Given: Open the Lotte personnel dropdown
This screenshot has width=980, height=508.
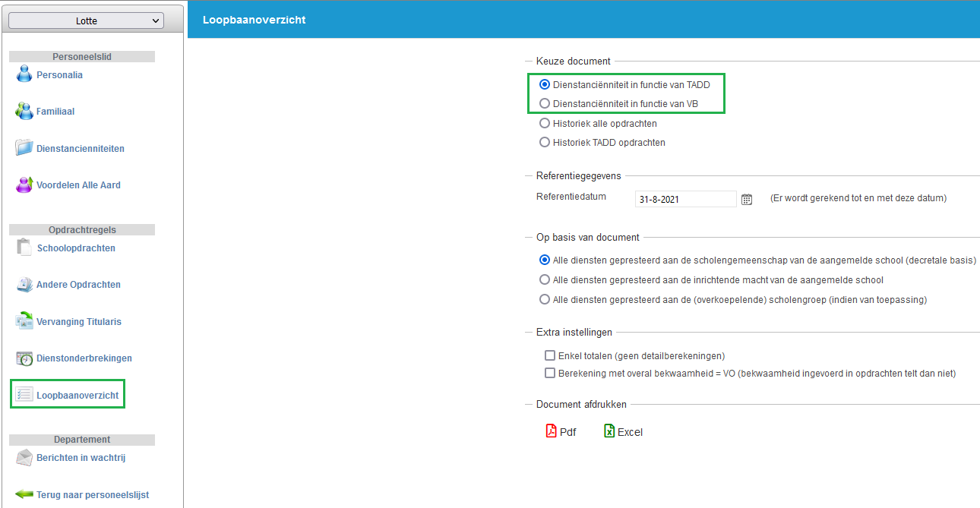Looking at the screenshot, I should [86, 21].
